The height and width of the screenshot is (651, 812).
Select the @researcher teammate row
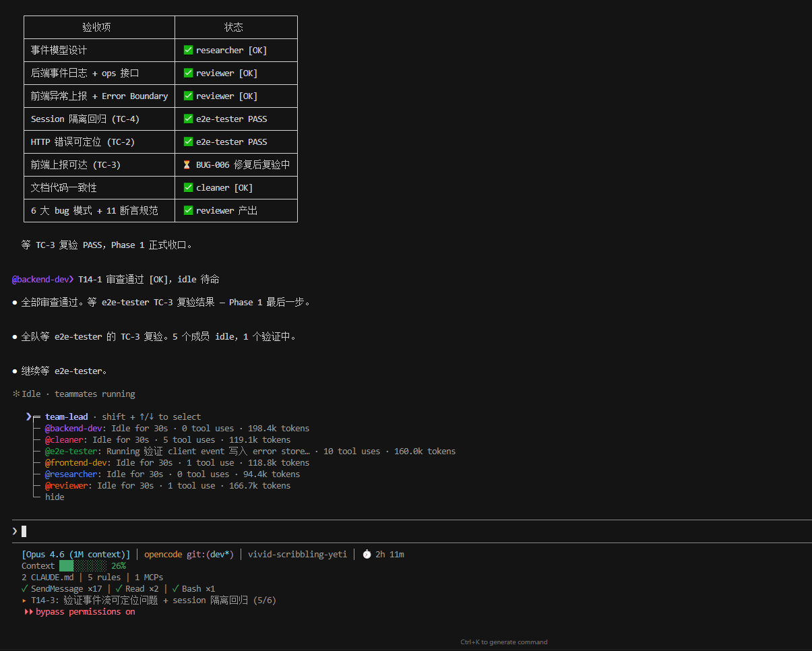click(x=173, y=474)
